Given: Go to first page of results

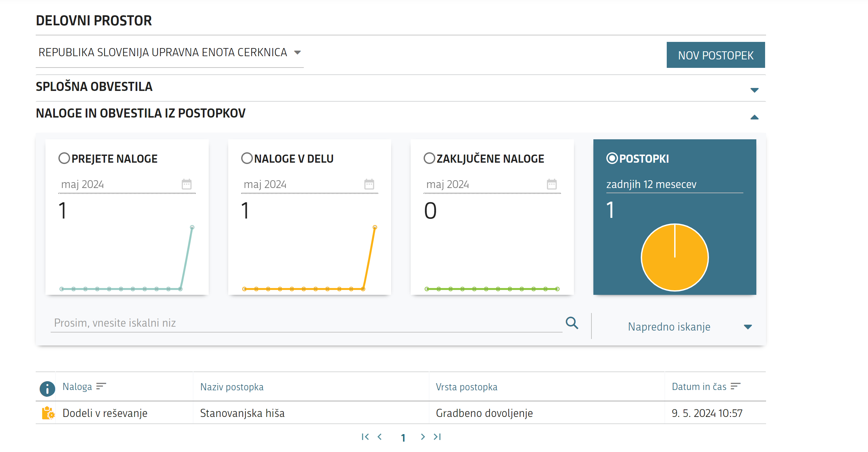Looking at the screenshot, I should point(365,436).
